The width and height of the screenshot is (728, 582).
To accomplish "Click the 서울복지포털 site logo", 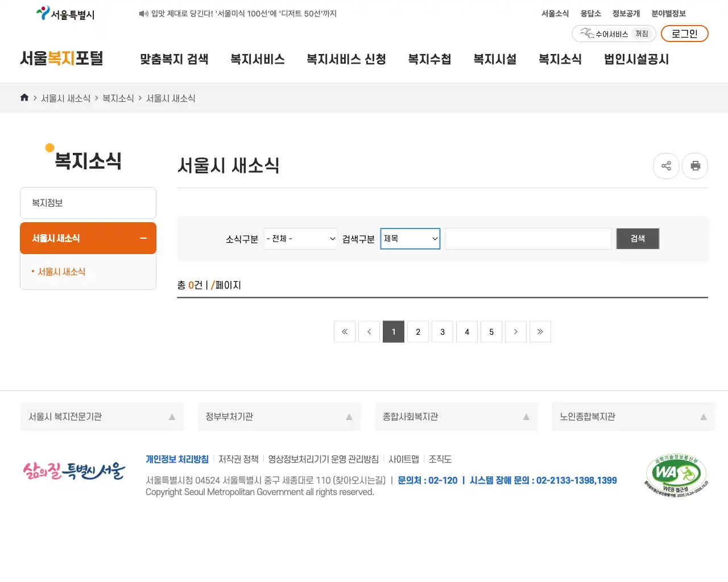I will [61, 59].
